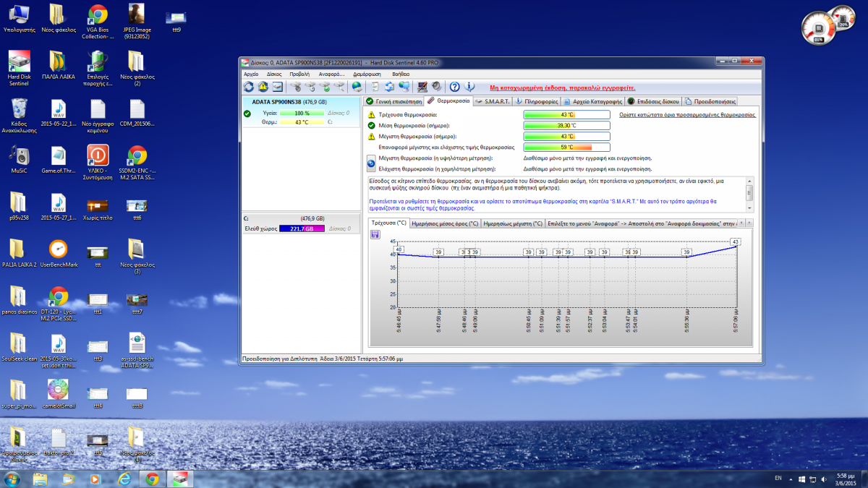Image resolution: width=868 pixels, height=488 pixels.
Task: Click the Windows Start button
Action: tap(12, 479)
